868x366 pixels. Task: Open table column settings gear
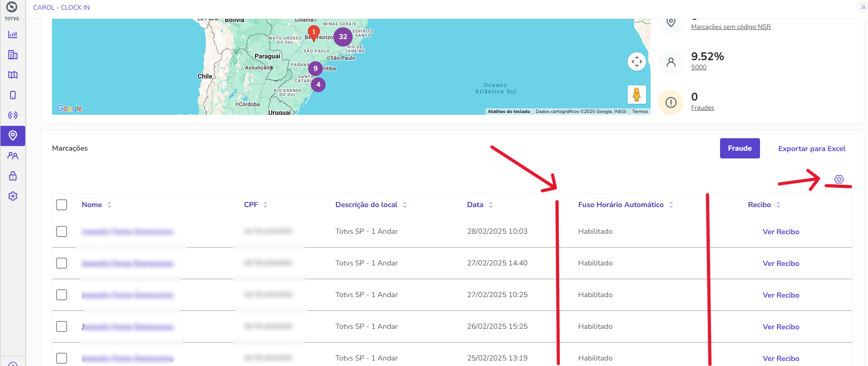point(839,179)
